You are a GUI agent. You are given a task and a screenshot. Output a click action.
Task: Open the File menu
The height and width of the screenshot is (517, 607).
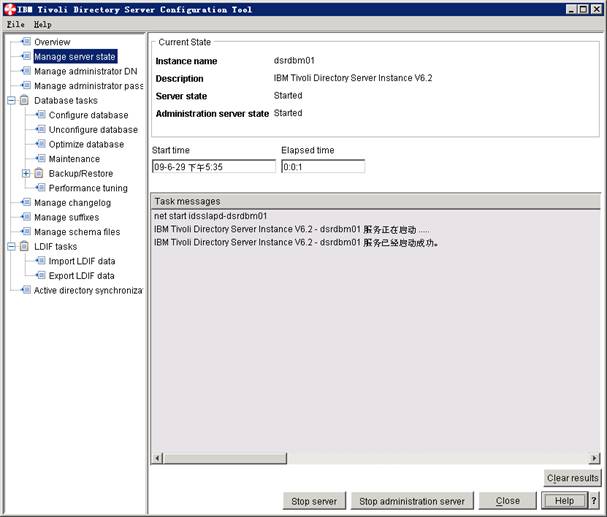[15, 24]
